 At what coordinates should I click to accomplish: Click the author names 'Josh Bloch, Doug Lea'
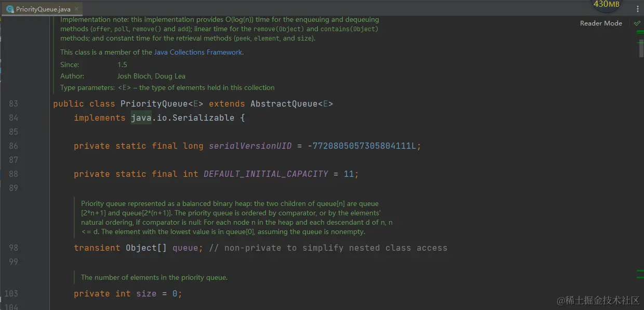click(x=151, y=76)
